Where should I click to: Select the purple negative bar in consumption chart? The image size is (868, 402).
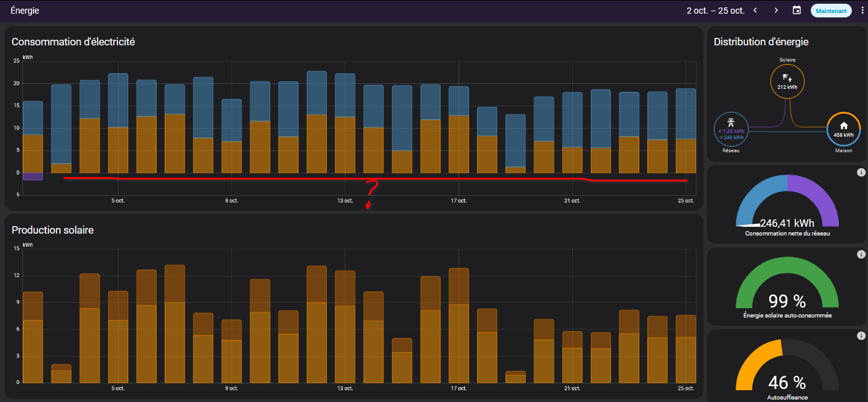click(32, 176)
